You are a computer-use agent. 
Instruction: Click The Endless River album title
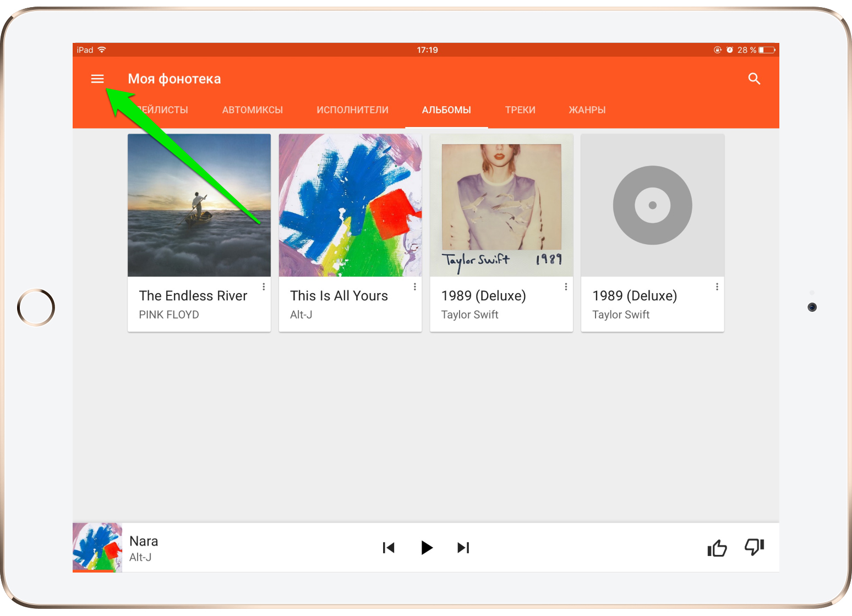tap(193, 296)
